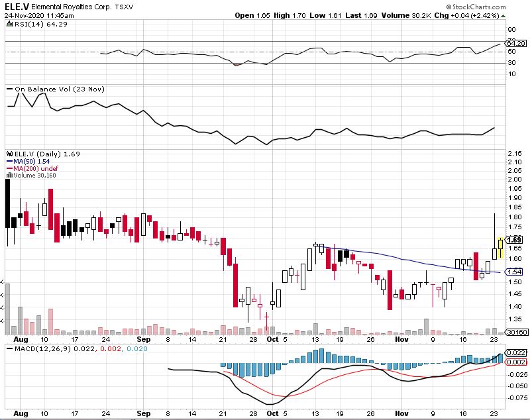The height and width of the screenshot is (420, 530).
Task: Click the Oct label under the MACD panel
Action: [x=272, y=413]
